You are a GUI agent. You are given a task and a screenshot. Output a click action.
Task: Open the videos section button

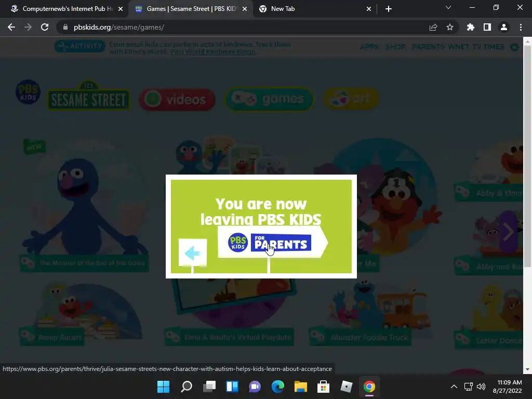pos(177,99)
